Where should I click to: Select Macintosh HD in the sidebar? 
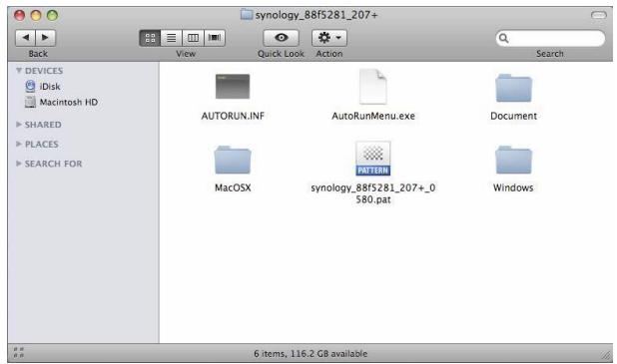pyautogui.click(x=61, y=102)
